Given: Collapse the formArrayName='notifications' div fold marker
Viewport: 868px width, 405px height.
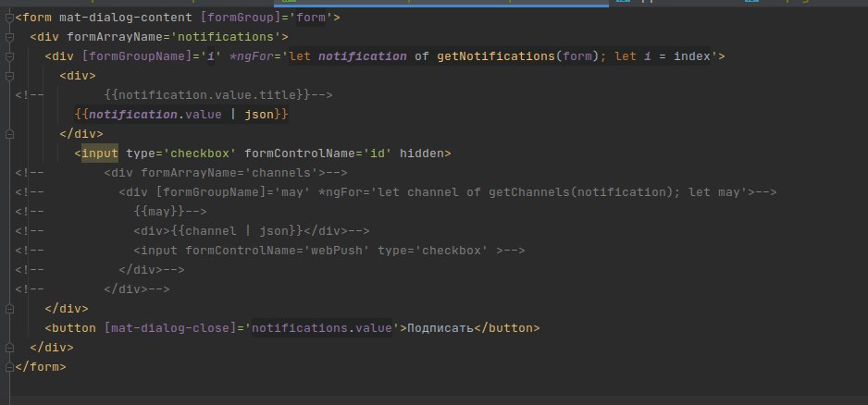Looking at the screenshot, I should [x=9, y=37].
